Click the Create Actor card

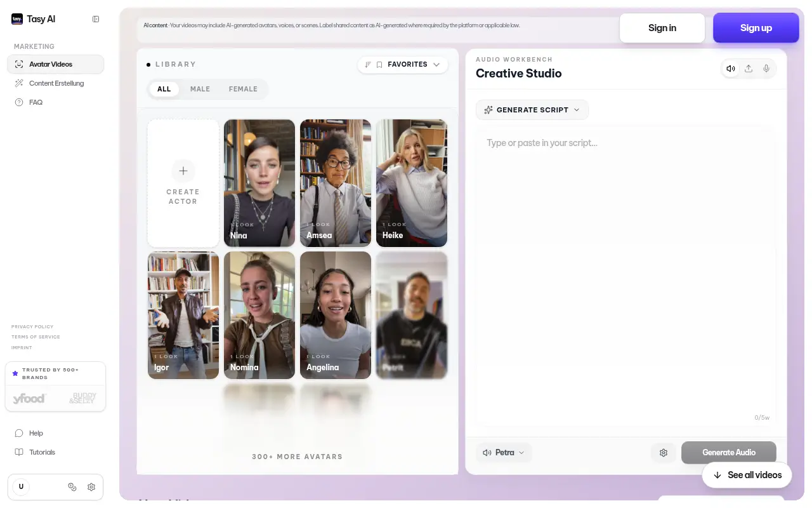[x=183, y=184]
